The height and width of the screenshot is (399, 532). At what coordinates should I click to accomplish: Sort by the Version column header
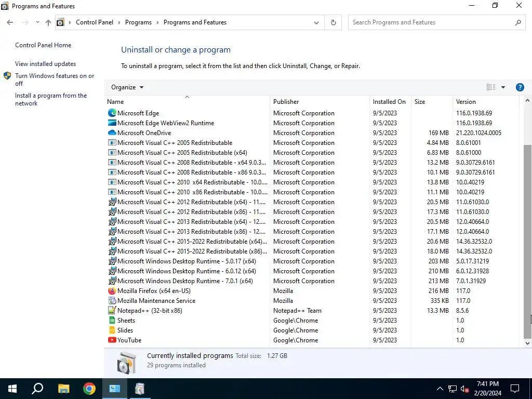[486, 101]
